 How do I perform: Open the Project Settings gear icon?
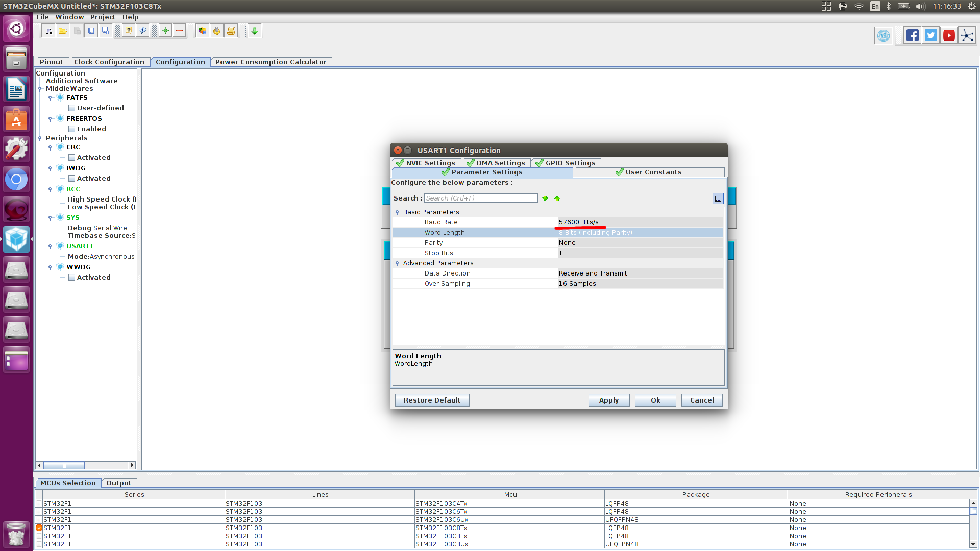217,31
